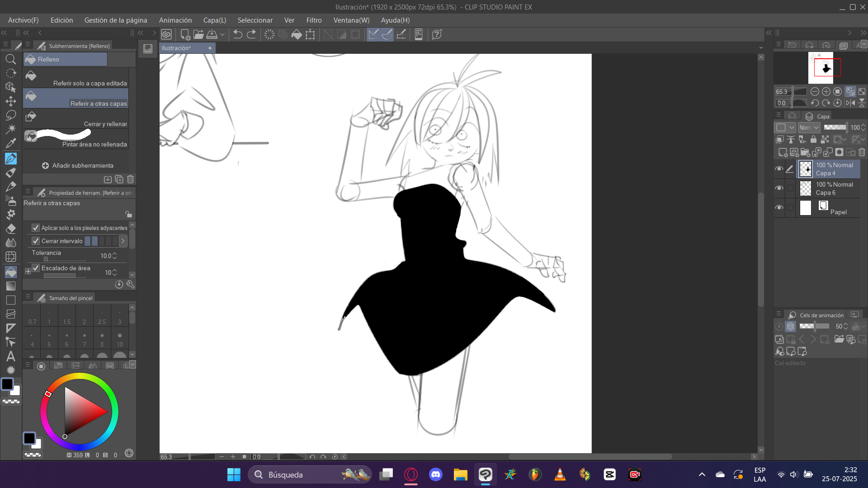Toggle visibility of Capa 6 layer
This screenshot has width=868, height=488.
point(779,188)
